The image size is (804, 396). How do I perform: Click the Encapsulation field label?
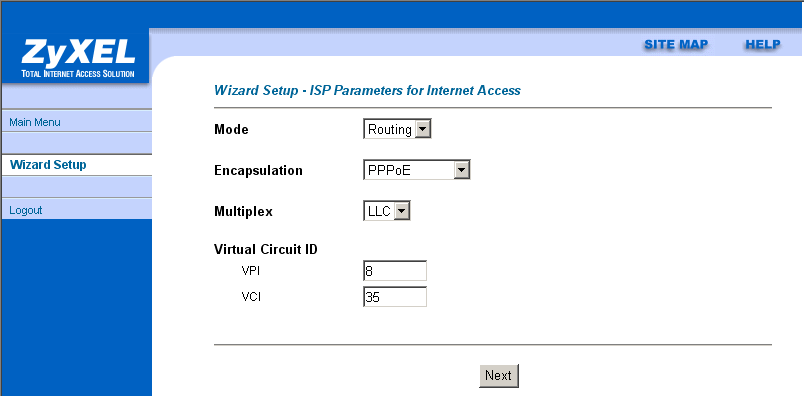258,170
